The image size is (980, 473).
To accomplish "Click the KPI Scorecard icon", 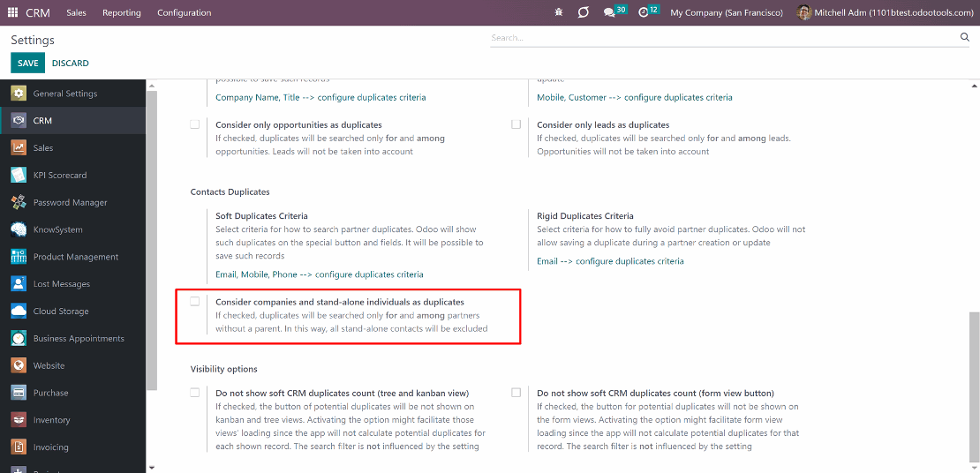I will 19,175.
